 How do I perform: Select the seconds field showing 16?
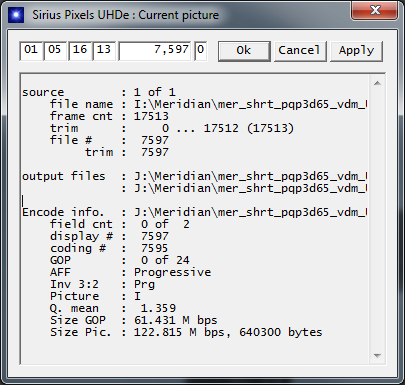coord(80,51)
